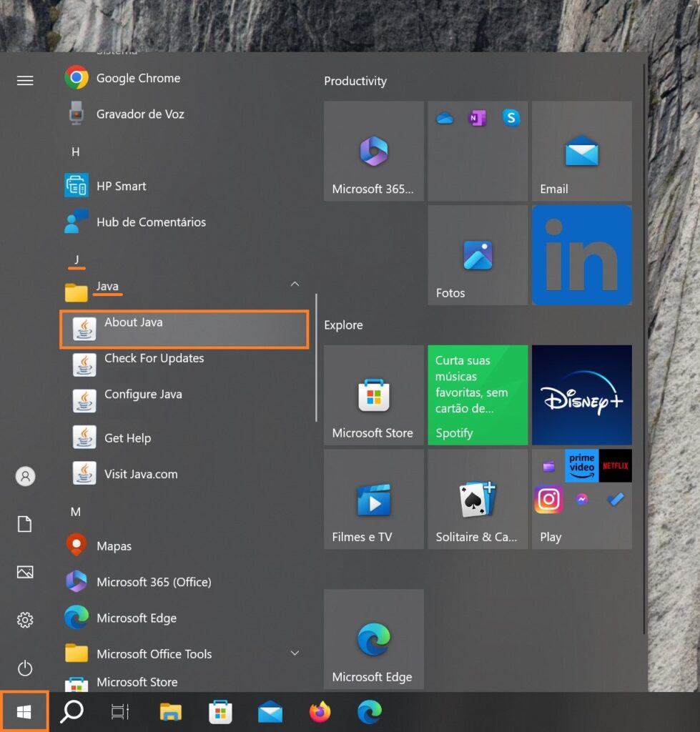Screen dimensions: 700x732
Task: Open Check For Updates under Java
Action: click(x=154, y=359)
